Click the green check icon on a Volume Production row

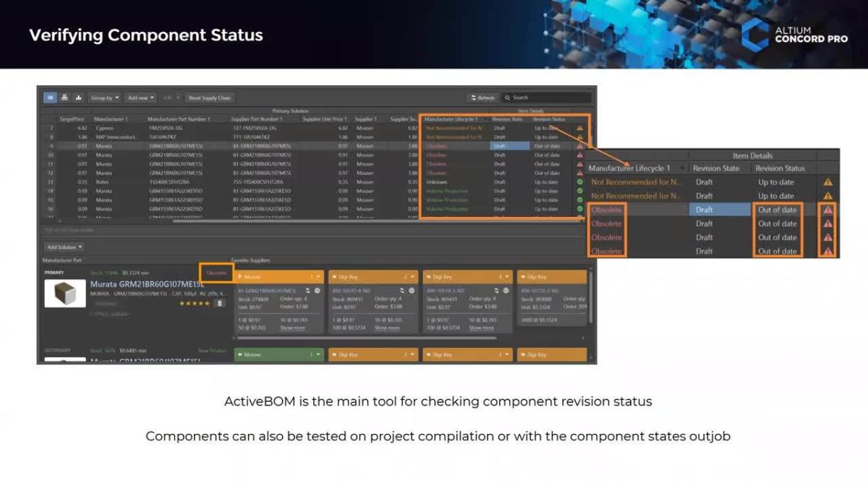579,200
